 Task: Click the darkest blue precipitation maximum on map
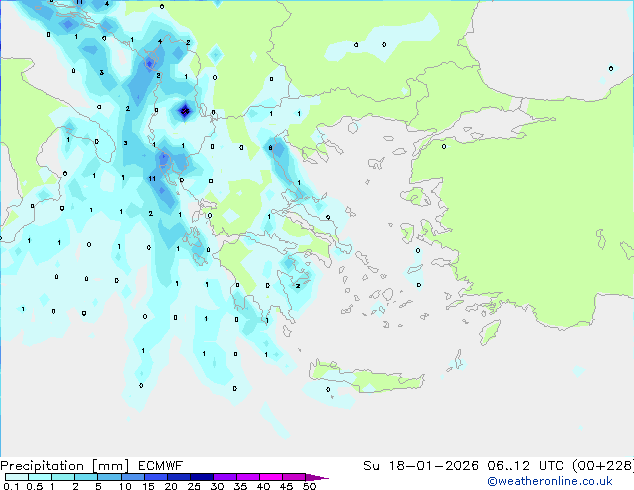click(185, 110)
